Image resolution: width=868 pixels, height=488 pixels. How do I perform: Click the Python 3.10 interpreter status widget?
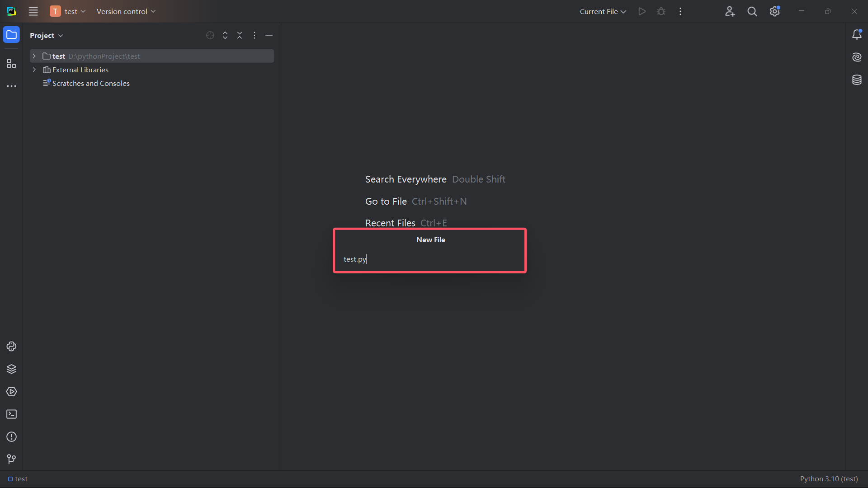coord(828,479)
